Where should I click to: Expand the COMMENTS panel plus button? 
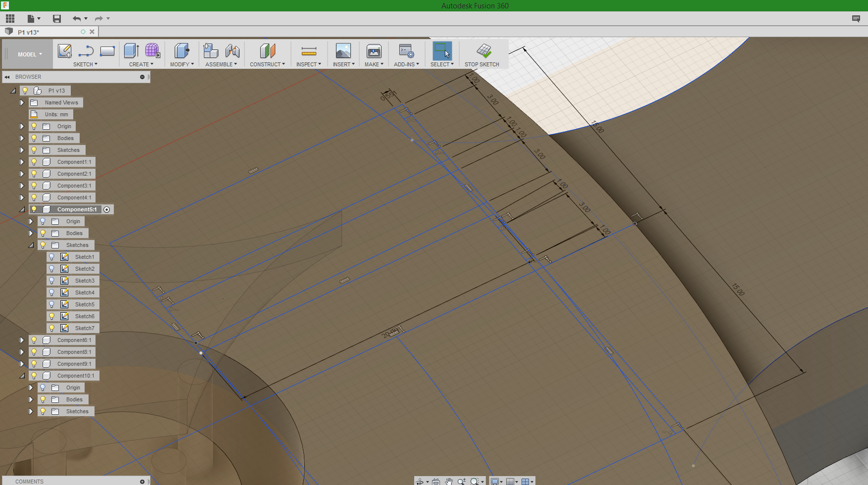tap(142, 482)
